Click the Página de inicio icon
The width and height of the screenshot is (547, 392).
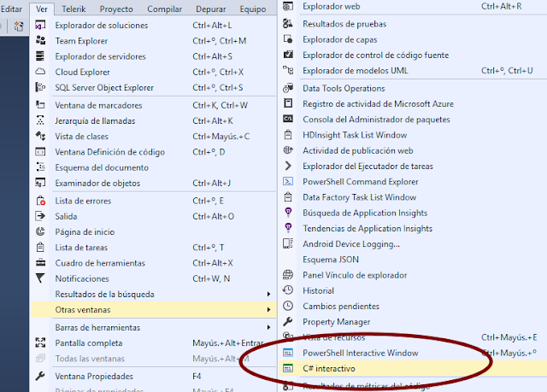tap(40, 231)
